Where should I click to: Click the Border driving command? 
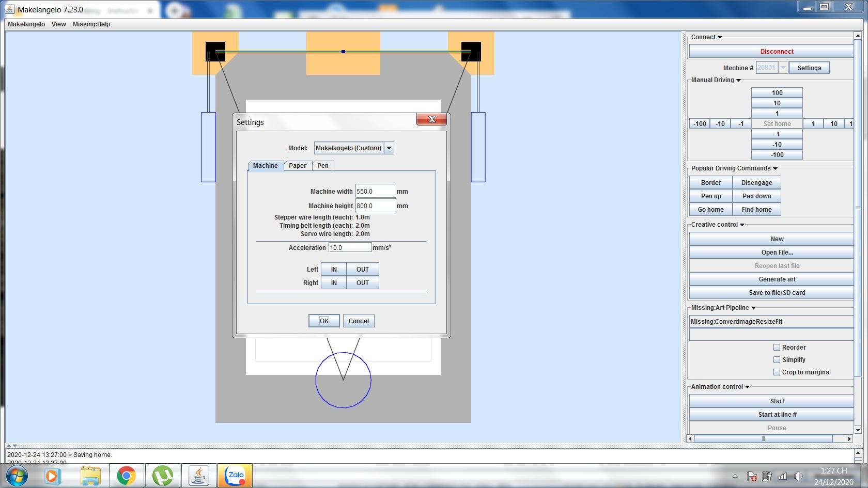tap(711, 183)
